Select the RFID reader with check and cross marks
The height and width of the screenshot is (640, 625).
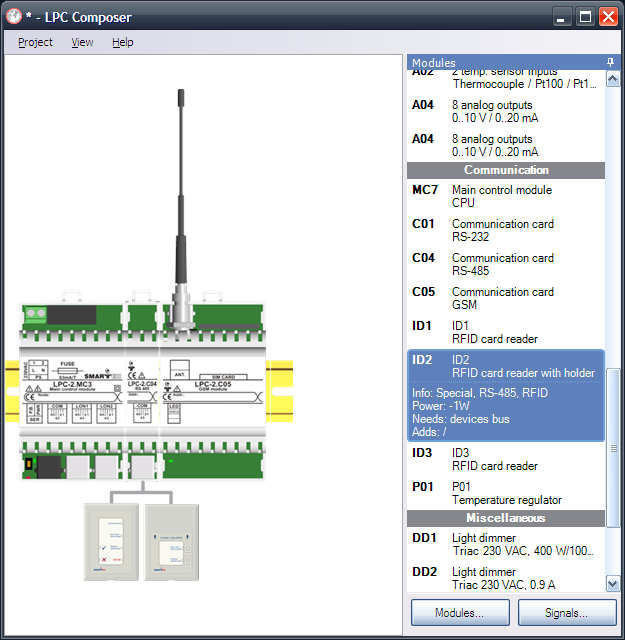click(111, 542)
